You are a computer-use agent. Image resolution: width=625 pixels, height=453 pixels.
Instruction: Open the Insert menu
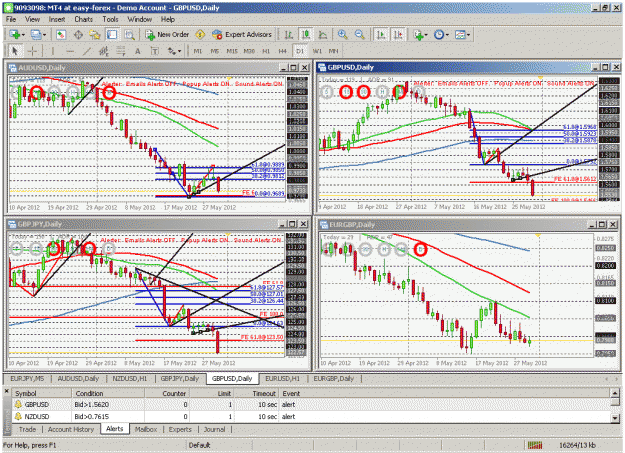(57, 19)
